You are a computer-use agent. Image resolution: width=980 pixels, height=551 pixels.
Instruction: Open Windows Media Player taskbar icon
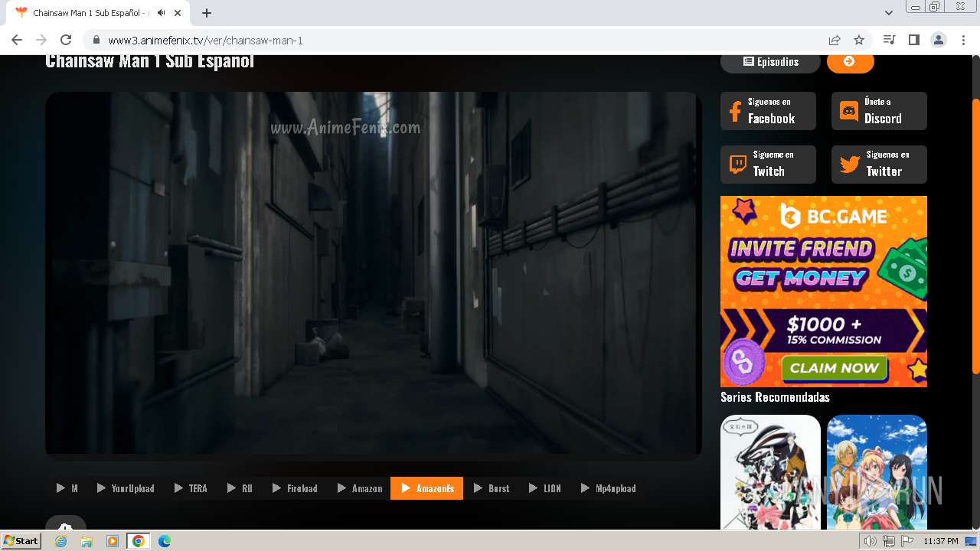tap(113, 541)
